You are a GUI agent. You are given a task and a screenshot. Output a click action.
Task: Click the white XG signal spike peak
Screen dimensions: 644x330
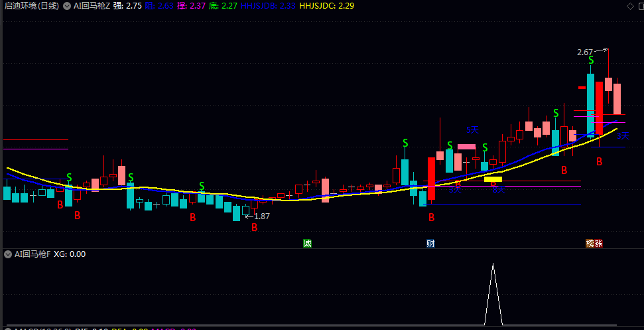pos(493,264)
